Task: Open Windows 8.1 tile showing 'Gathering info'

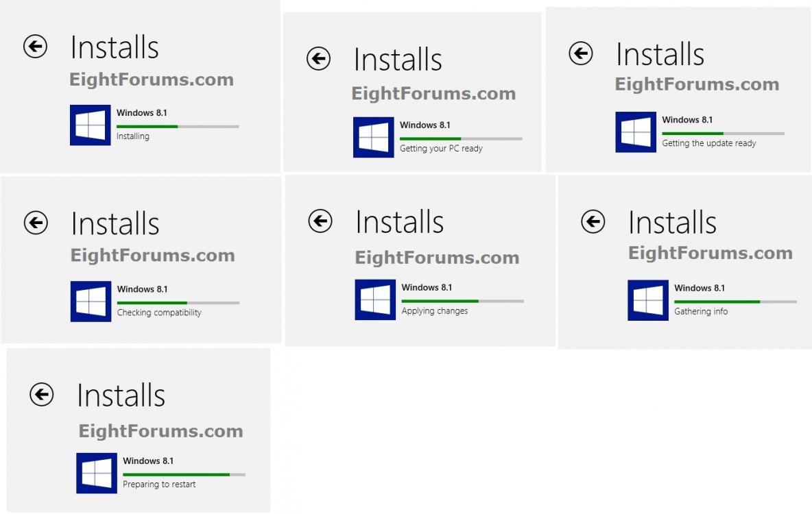Action: click(x=648, y=300)
